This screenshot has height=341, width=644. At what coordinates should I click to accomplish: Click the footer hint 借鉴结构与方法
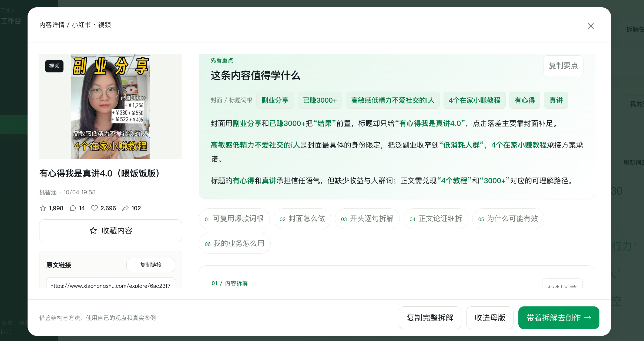[98, 318]
